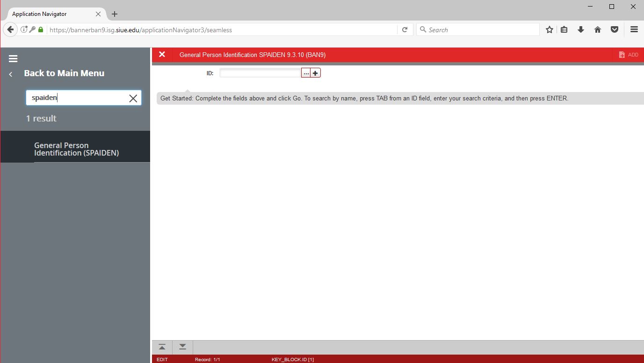Open browser downloads arrow icon
Viewport: 644px width, 363px height.
click(581, 30)
